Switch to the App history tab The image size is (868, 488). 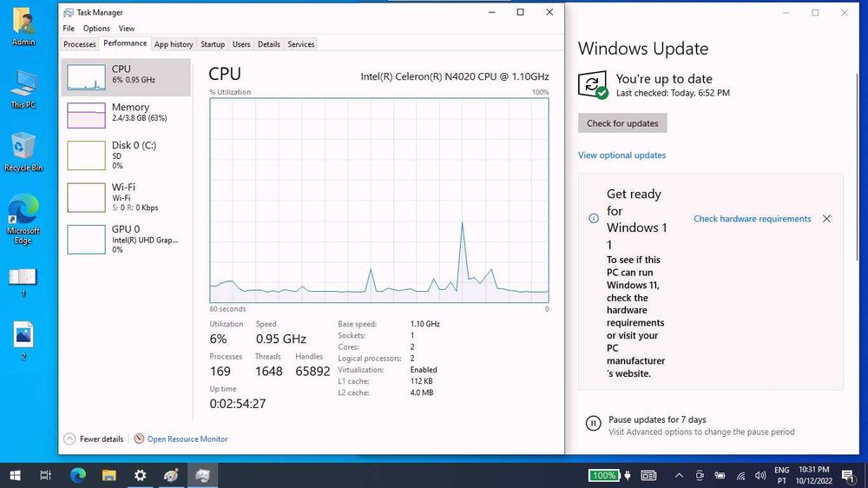(174, 44)
